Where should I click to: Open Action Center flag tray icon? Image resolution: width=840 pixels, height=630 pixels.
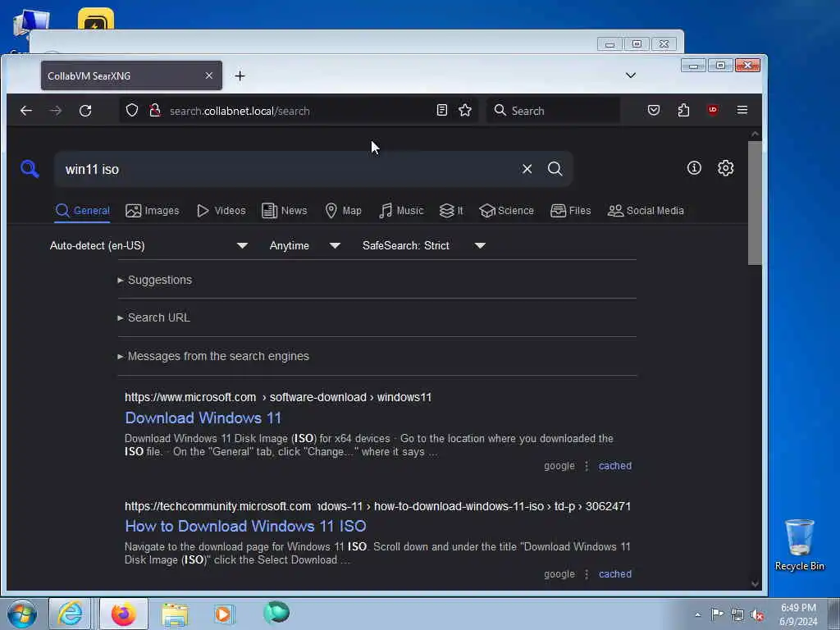tap(717, 614)
